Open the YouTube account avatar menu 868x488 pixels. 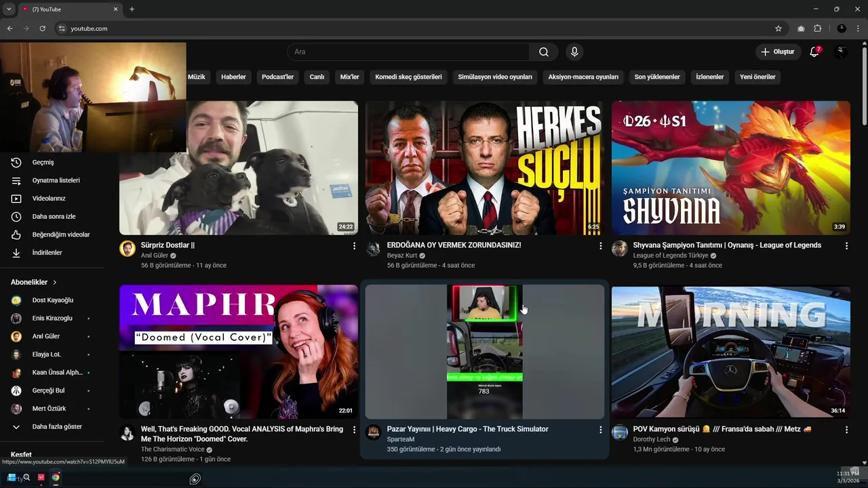(x=840, y=52)
